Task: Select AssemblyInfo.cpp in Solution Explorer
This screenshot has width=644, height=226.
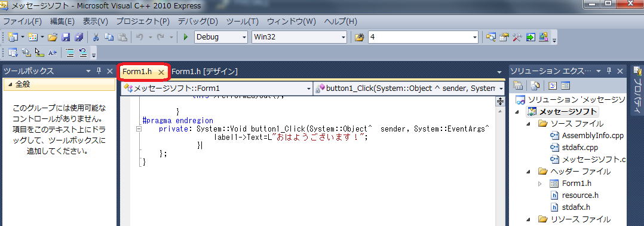Action: point(593,136)
